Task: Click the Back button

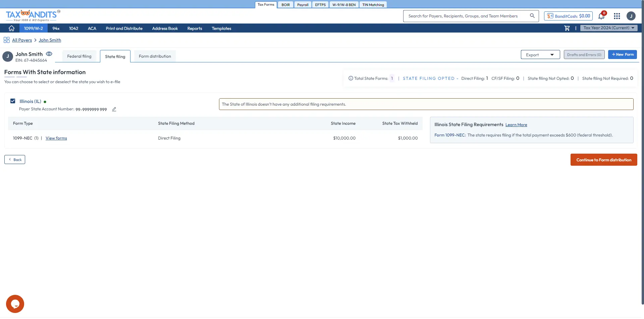Action: click(15, 160)
